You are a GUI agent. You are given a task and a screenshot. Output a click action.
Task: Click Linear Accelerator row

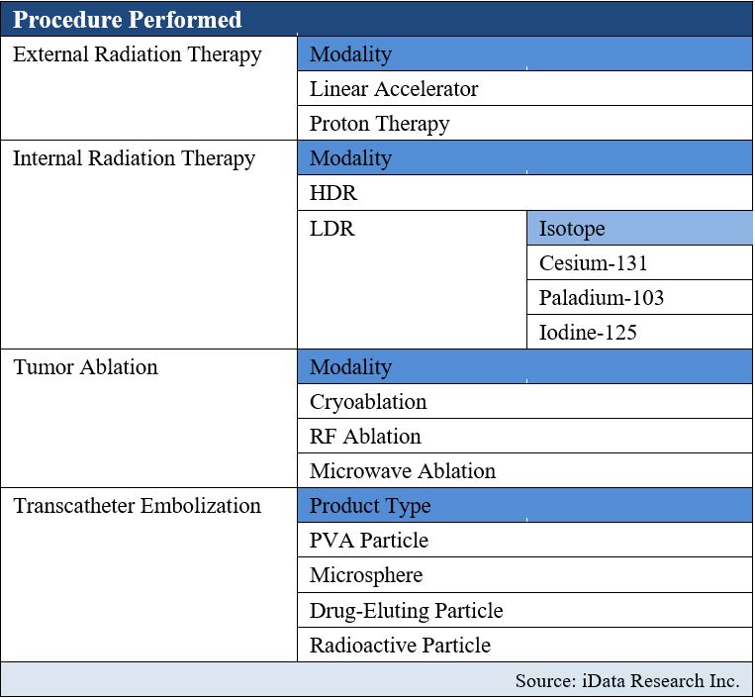[x=524, y=89]
